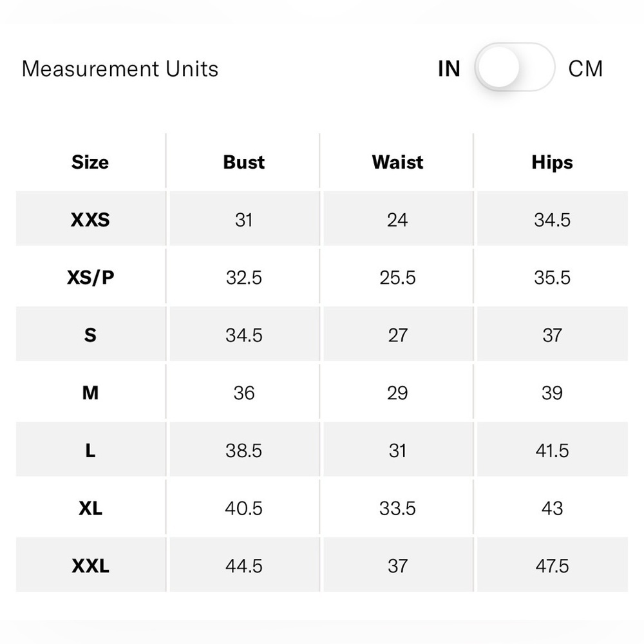Click the XL waist value 33.5

397,509
